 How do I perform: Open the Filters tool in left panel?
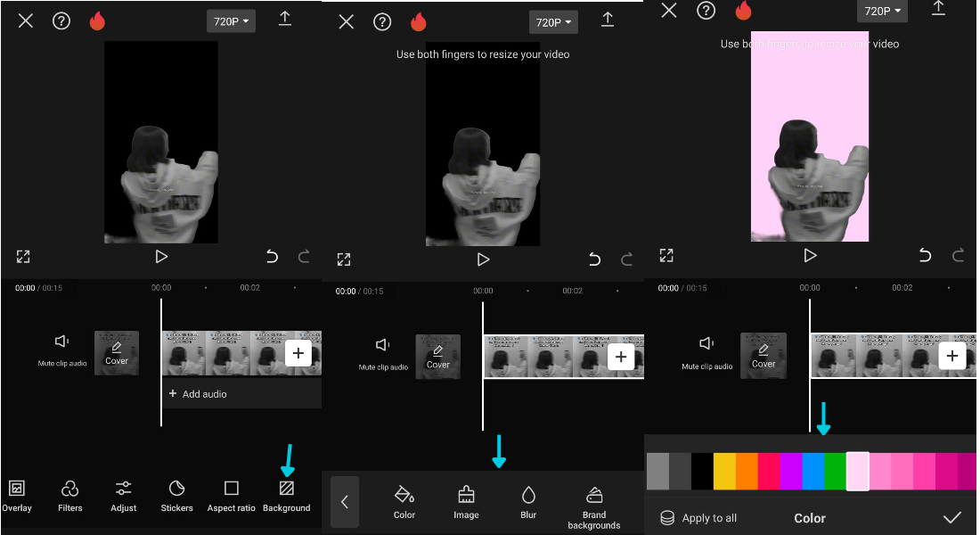click(x=70, y=496)
